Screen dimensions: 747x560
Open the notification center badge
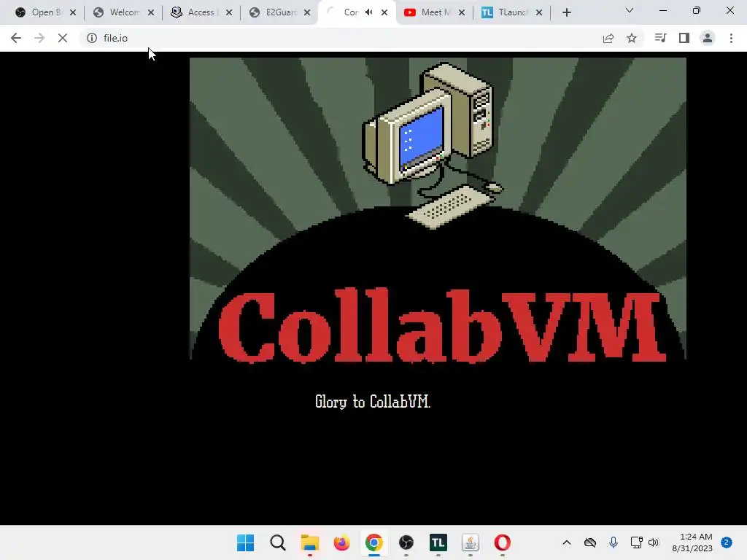[x=727, y=542]
